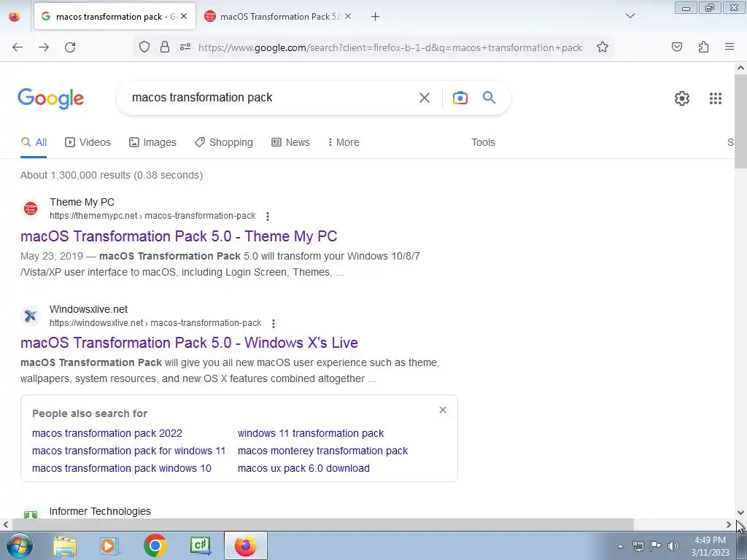Switch to News results
This screenshot has height=560, width=747.
tap(290, 142)
